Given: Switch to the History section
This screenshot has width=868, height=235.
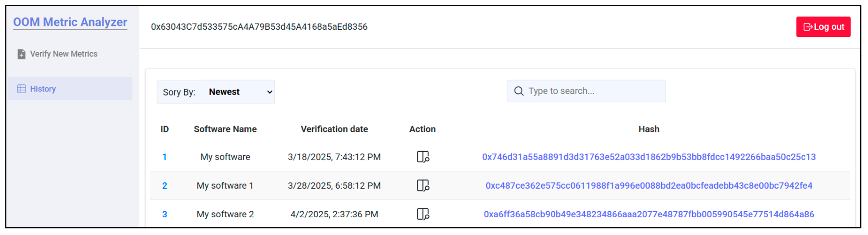Looking at the screenshot, I should point(43,89).
